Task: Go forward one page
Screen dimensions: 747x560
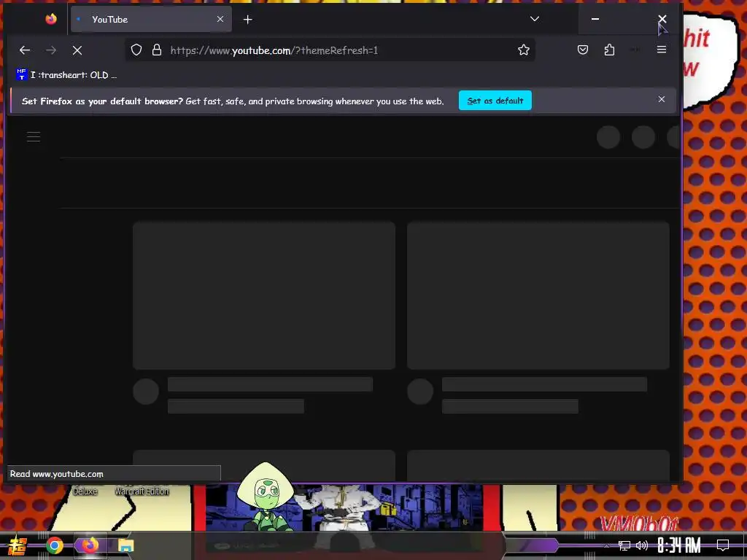Action: click(51, 50)
